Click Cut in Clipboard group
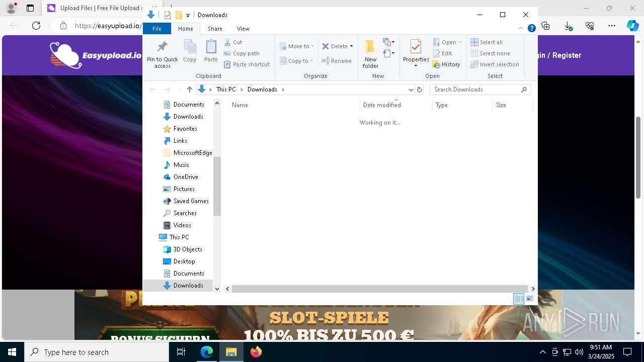This screenshot has width=644, height=362. (233, 42)
